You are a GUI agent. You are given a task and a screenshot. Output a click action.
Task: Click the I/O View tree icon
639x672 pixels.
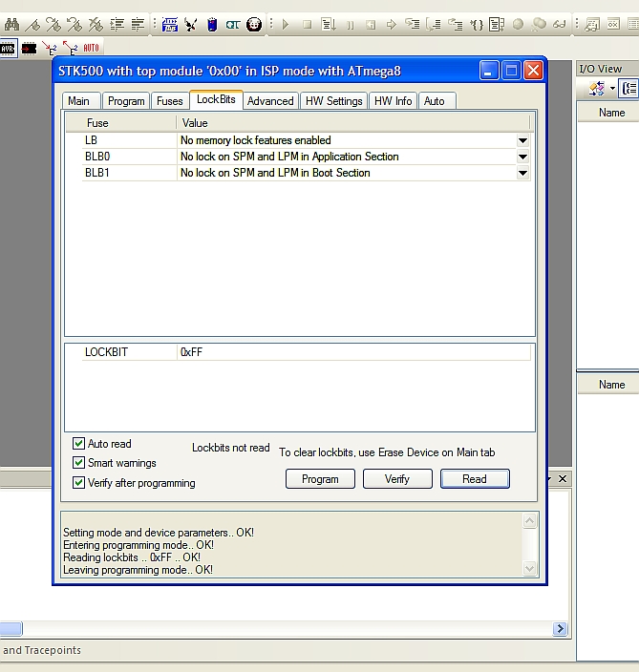(629, 89)
